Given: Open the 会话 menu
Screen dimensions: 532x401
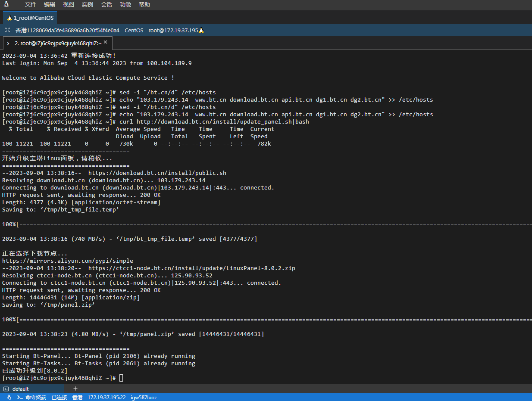Looking at the screenshot, I should 106,4.
